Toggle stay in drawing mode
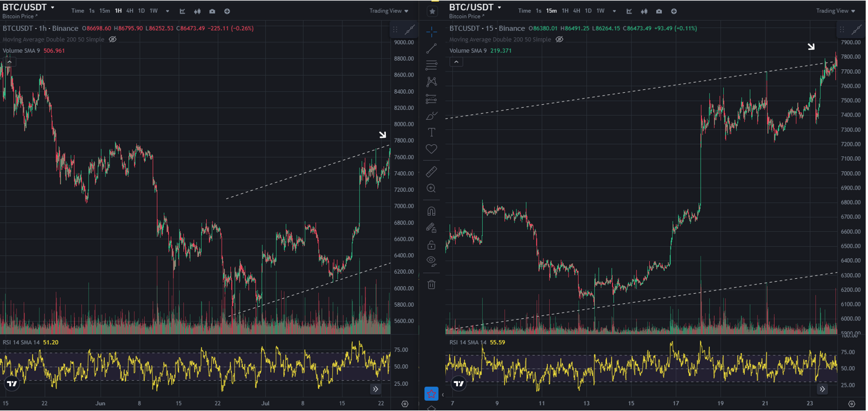Viewport: 868px width, 411px height. 432,228
